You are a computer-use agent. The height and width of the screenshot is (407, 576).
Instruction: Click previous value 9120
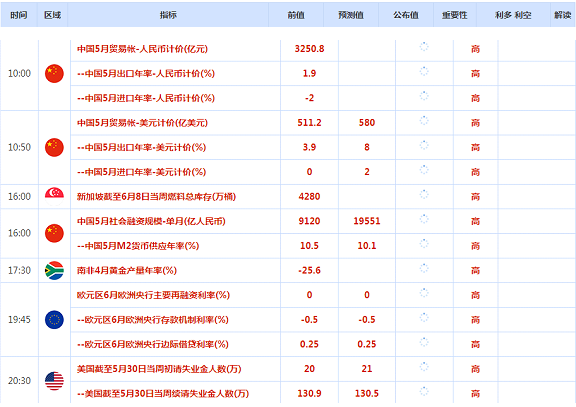pyautogui.click(x=309, y=221)
